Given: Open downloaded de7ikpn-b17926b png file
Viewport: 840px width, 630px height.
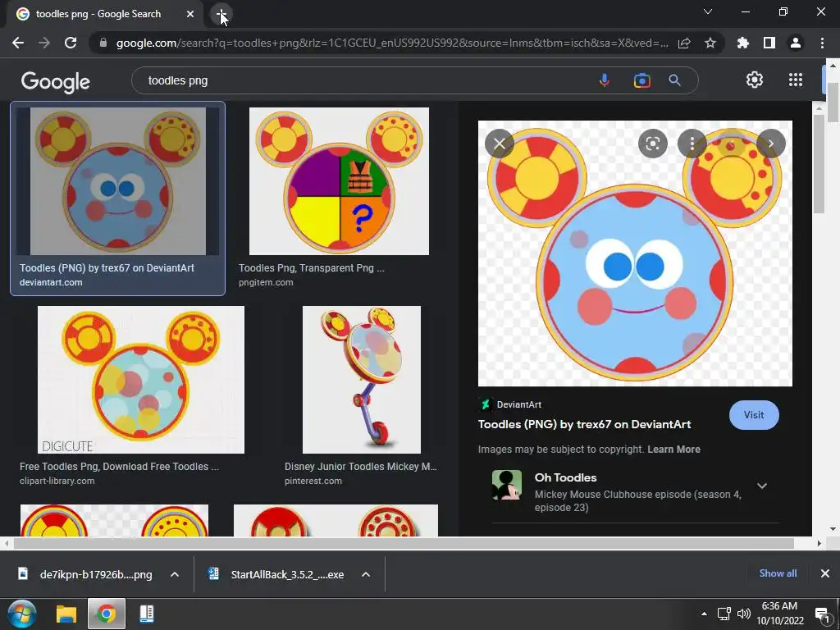Looking at the screenshot, I should [85, 574].
